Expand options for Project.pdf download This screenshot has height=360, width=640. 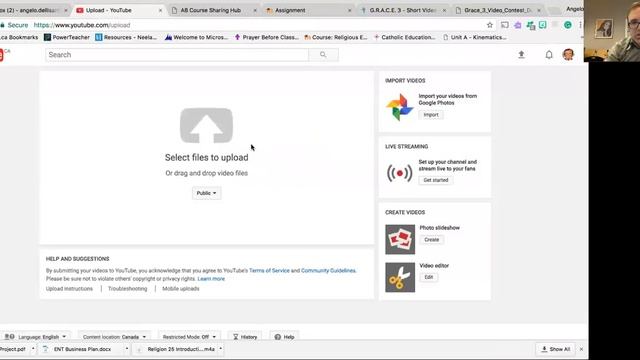coord(33,349)
